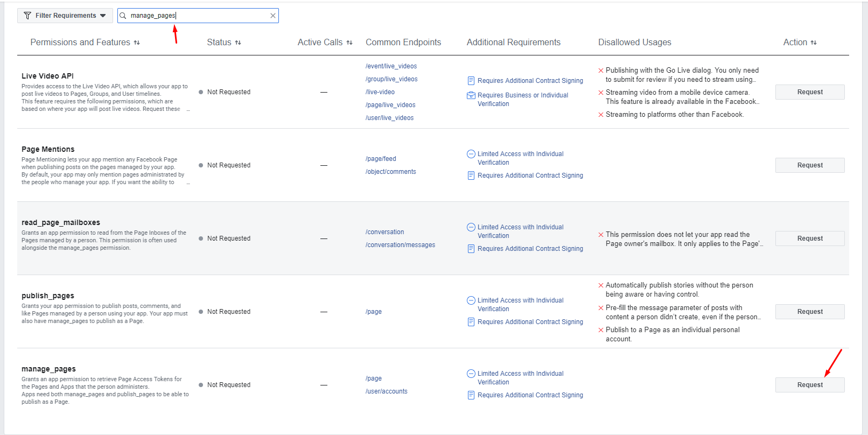Open the /page link in publish_pages row
Screen dimensions: 868x435
pos(374,312)
